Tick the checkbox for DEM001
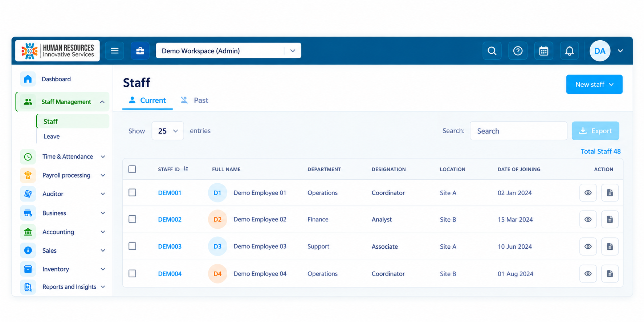The width and height of the screenshot is (644, 322). 132,192
